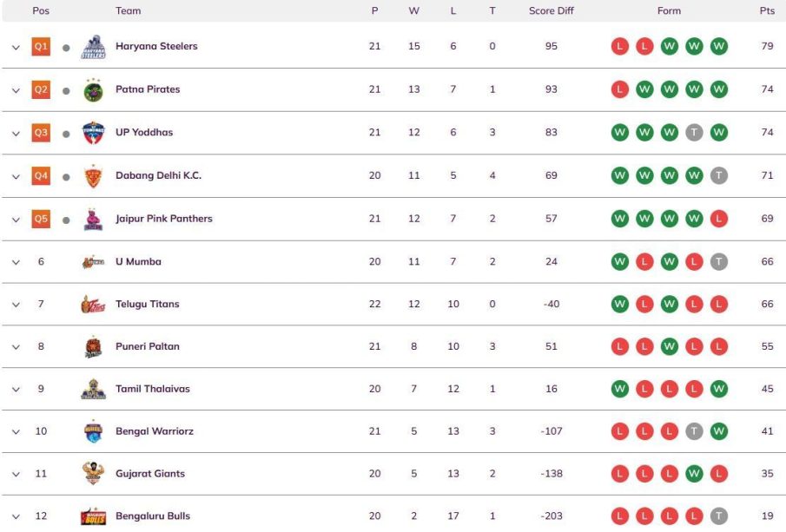Viewport: 786px width, 532px height.
Task: Click the Q1 qualification badge
Action: coord(41,47)
